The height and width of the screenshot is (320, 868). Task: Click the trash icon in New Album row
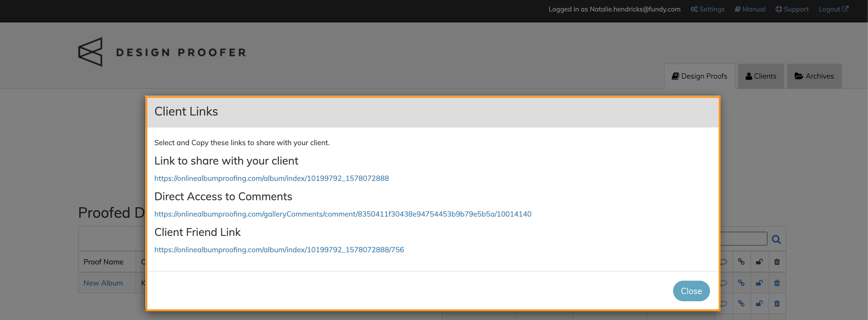pyautogui.click(x=777, y=283)
